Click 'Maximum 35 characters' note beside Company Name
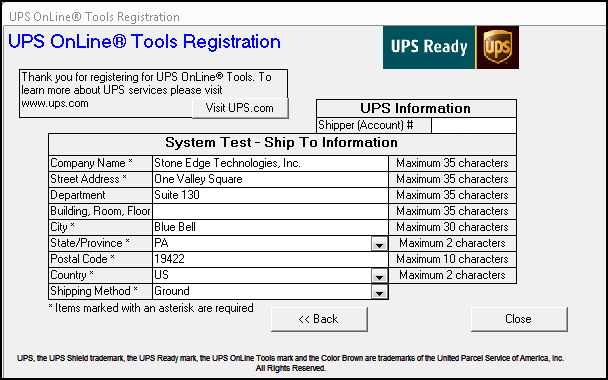 click(452, 163)
